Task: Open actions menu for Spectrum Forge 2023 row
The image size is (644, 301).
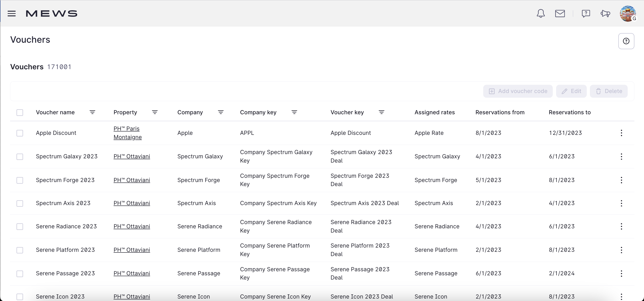Action: [x=621, y=180]
